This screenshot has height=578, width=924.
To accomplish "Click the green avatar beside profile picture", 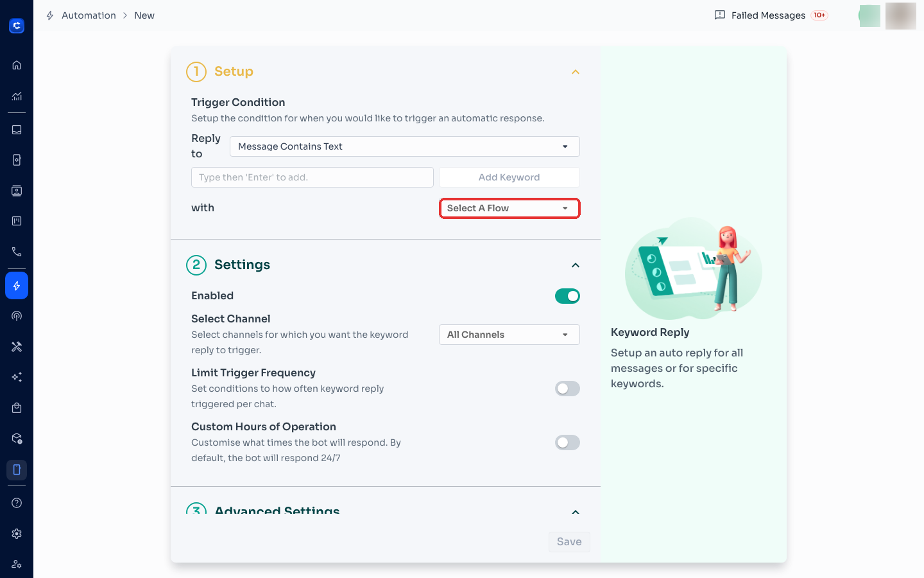I will [869, 15].
